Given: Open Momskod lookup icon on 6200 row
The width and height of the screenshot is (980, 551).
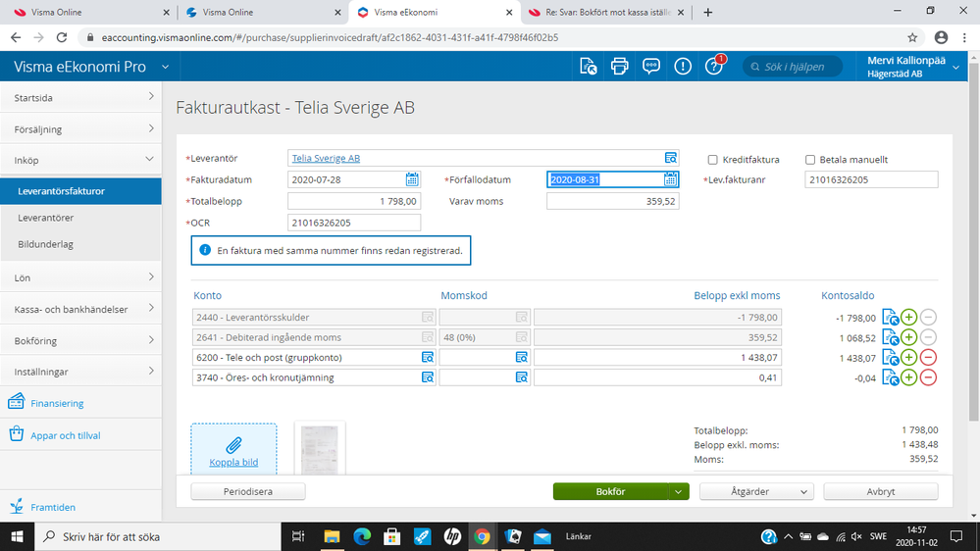Looking at the screenshot, I should click(521, 357).
